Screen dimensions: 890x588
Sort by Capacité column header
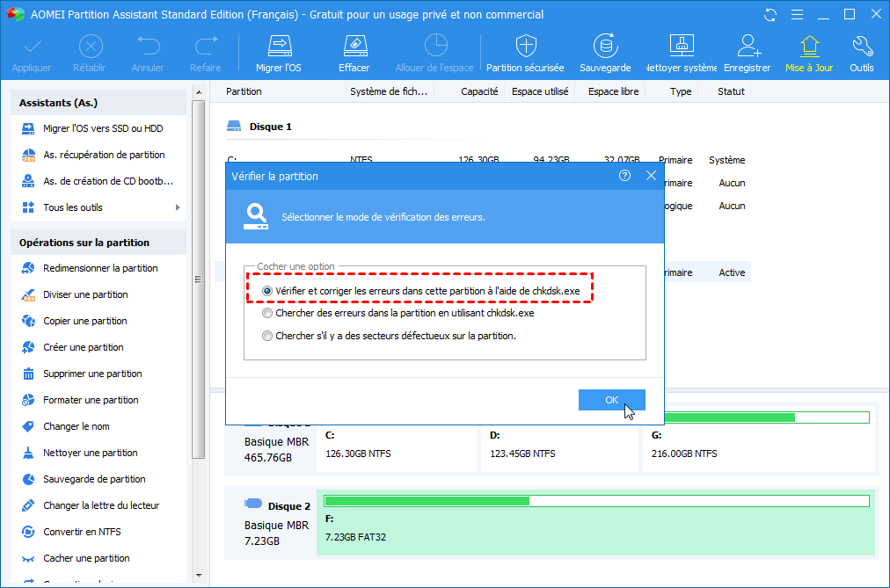click(x=479, y=91)
